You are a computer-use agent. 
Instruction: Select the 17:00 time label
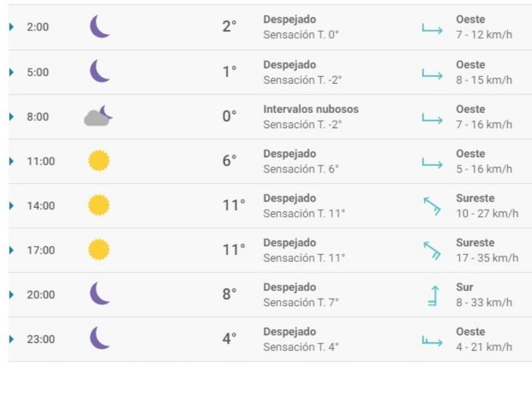click(41, 250)
